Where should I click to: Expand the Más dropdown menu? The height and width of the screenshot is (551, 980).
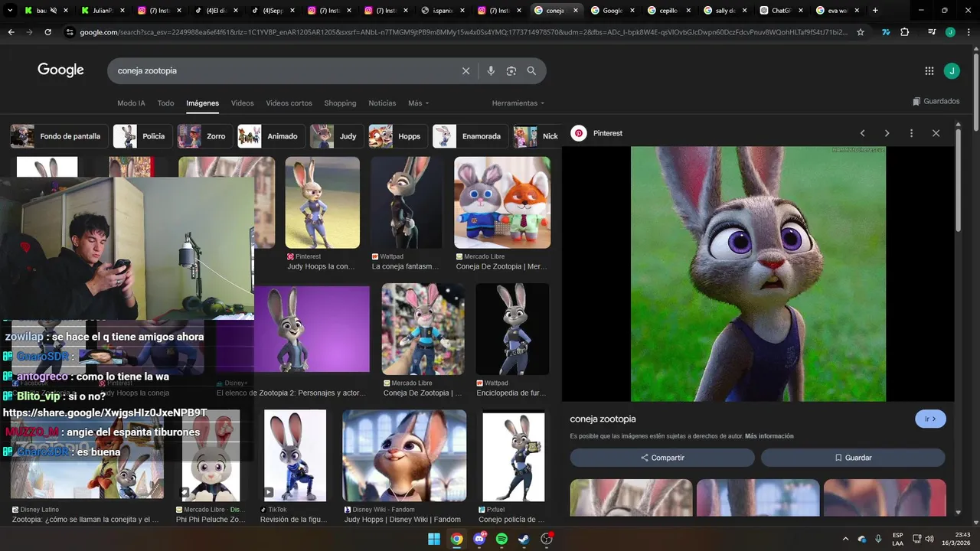(x=418, y=103)
